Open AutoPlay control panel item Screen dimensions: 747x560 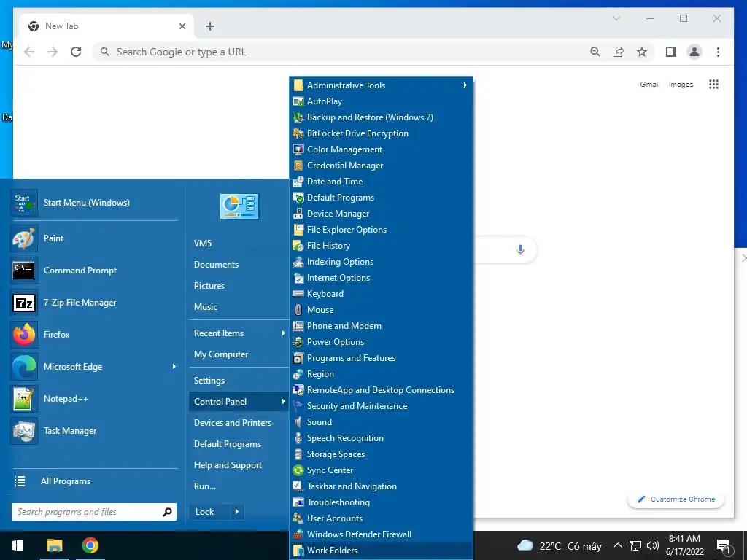pos(381,101)
